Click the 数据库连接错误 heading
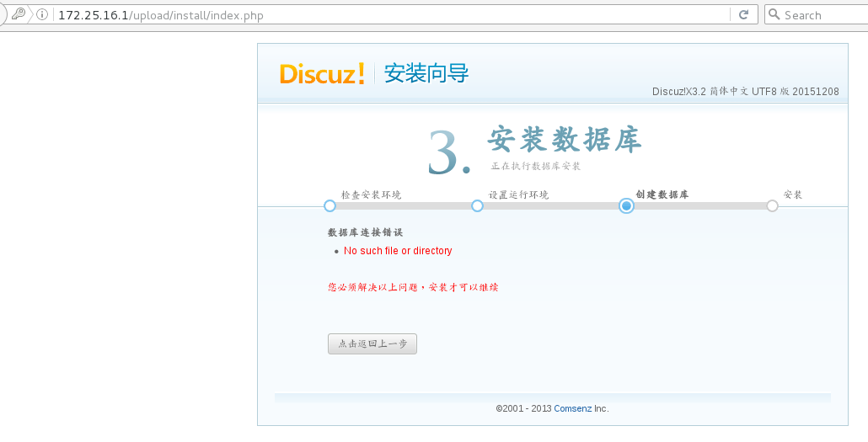Image resolution: width=868 pixels, height=442 pixels. pyautogui.click(x=366, y=232)
